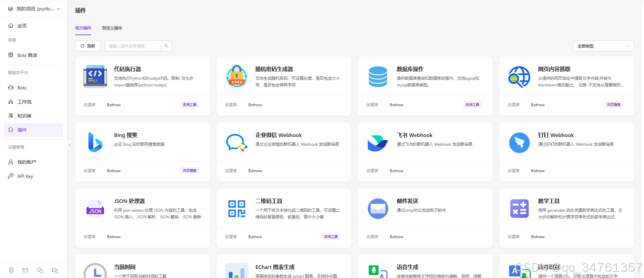Open the 数据库操作 plugin title
Screen dimensions: 644x278
410,69
